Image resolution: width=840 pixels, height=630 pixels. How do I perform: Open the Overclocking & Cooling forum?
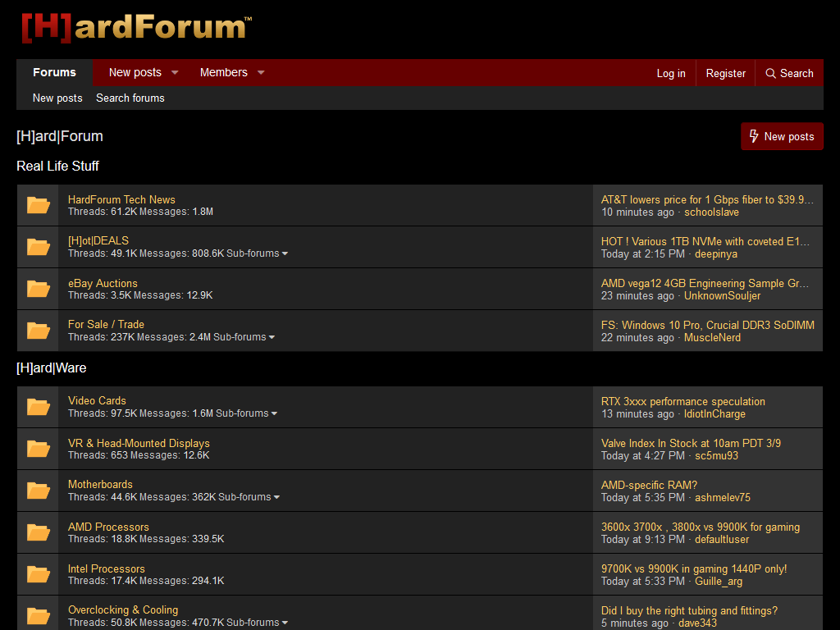point(123,609)
